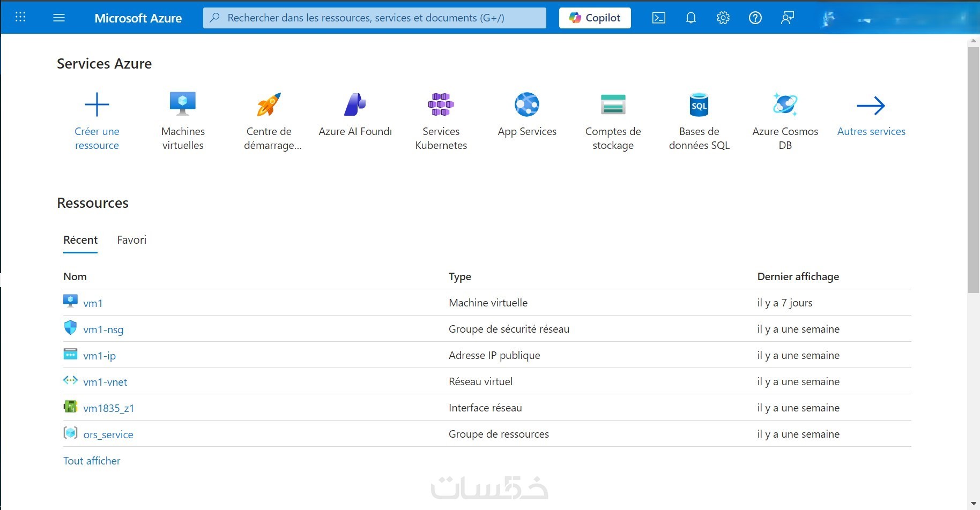Focus the search resources field
Screen dimensions: 980x510
pyautogui.click(x=375, y=18)
